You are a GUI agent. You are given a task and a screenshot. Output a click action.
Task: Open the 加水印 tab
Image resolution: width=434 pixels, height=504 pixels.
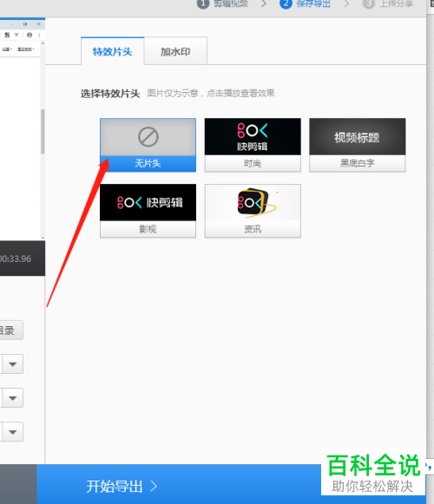coord(175,51)
